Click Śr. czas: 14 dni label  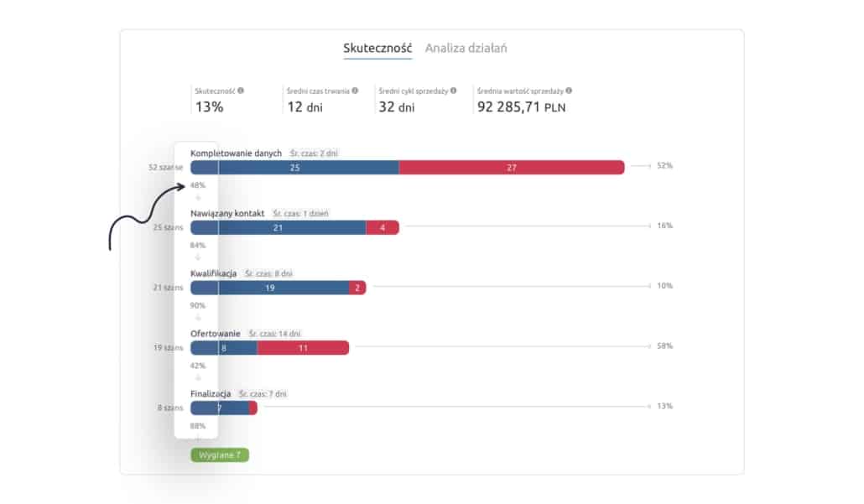click(x=275, y=333)
